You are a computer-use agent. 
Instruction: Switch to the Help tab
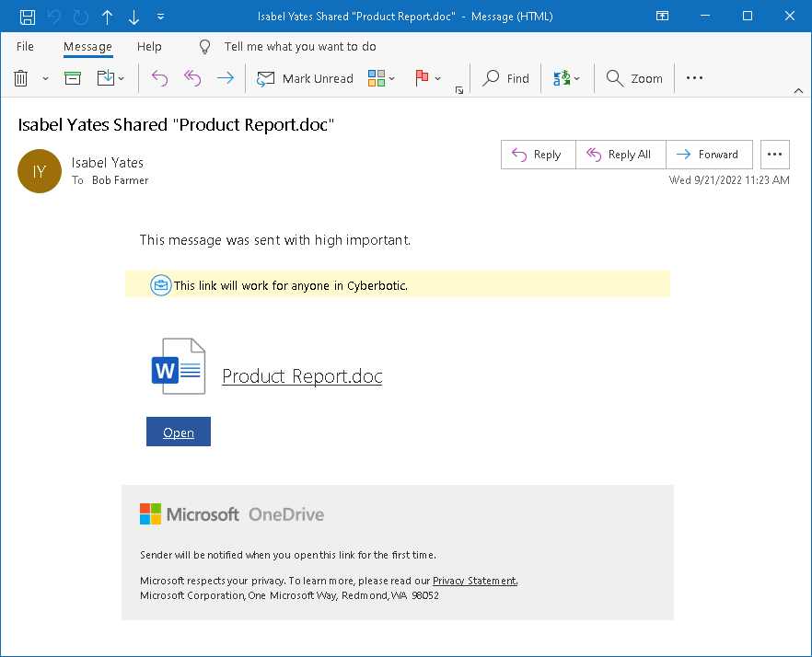pos(149,46)
